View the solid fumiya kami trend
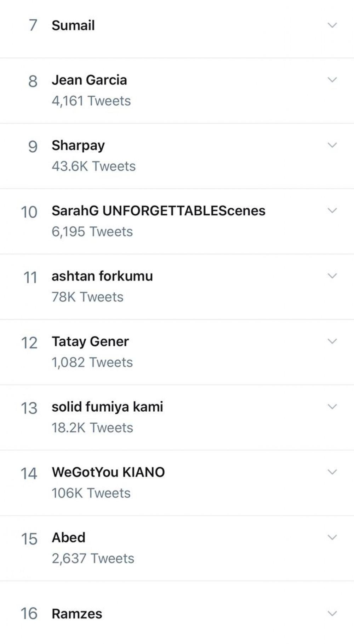Screen dimensions: 354x644 107,407
